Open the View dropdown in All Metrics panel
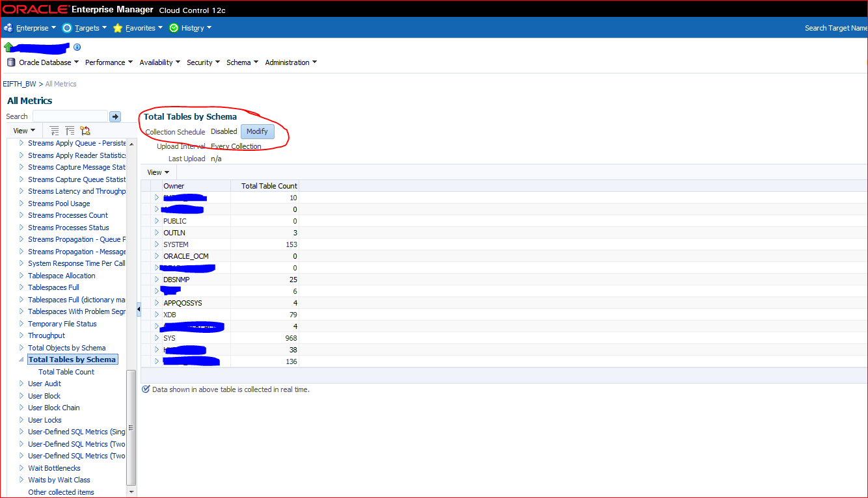This screenshot has height=498, width=868. point(24,131)
